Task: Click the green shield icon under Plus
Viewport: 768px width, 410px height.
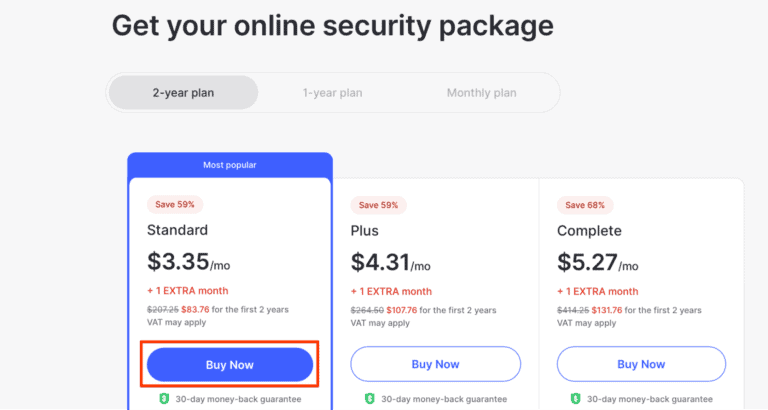Action: [369, 398]
